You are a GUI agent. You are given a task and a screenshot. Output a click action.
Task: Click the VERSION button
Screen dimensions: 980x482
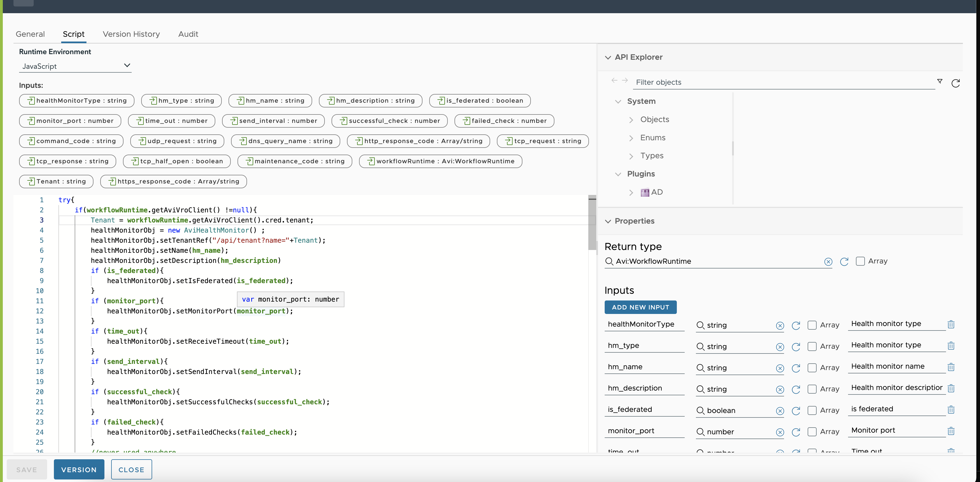click(x=79, y=469)
